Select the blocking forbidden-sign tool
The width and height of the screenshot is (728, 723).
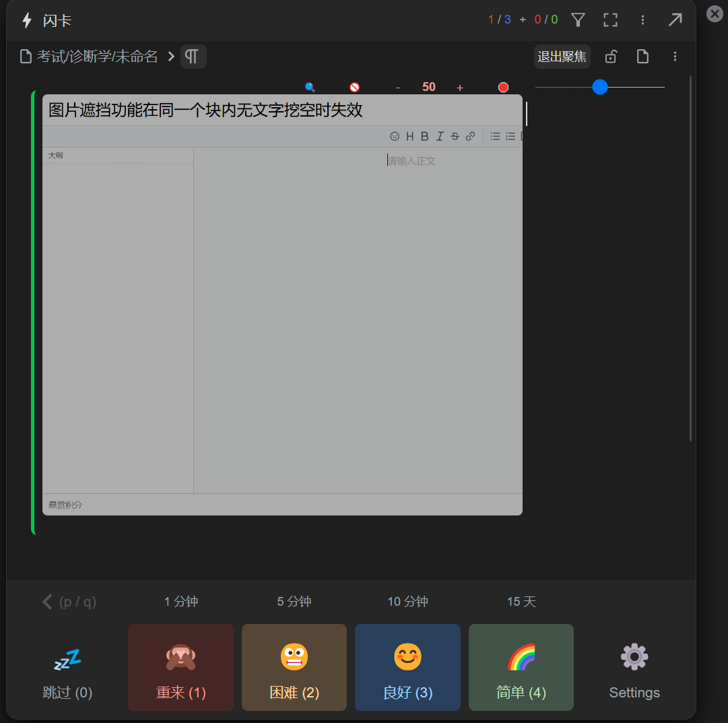354,87
